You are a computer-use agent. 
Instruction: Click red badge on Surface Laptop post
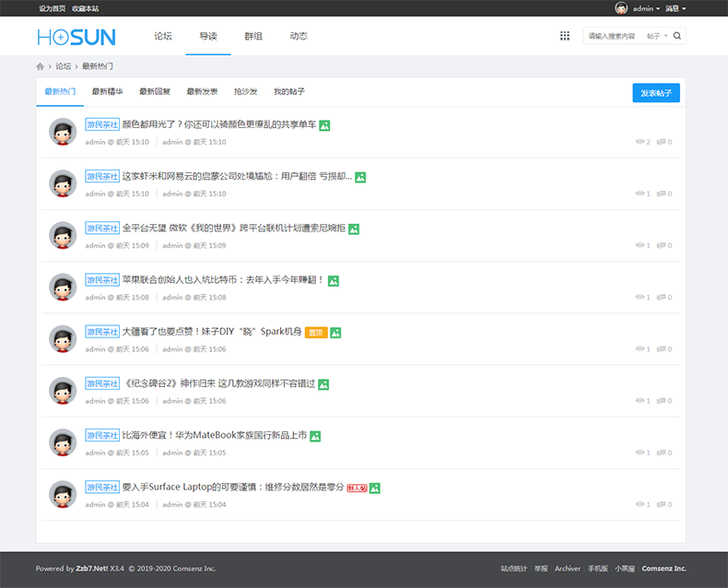357,488
